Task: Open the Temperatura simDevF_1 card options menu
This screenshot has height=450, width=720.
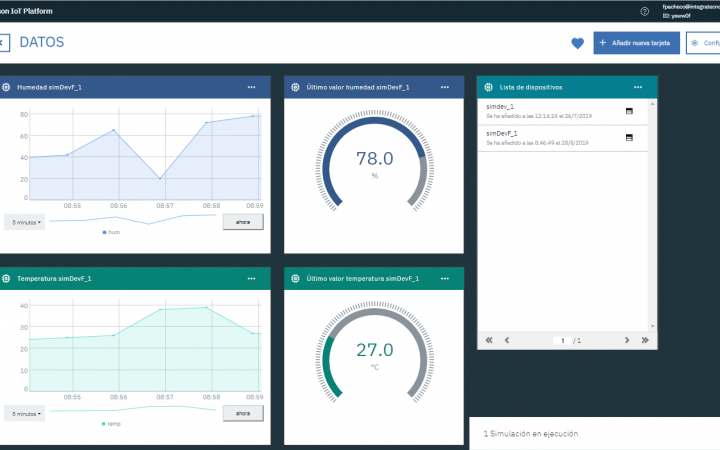Action: click(x=251, y=279)
